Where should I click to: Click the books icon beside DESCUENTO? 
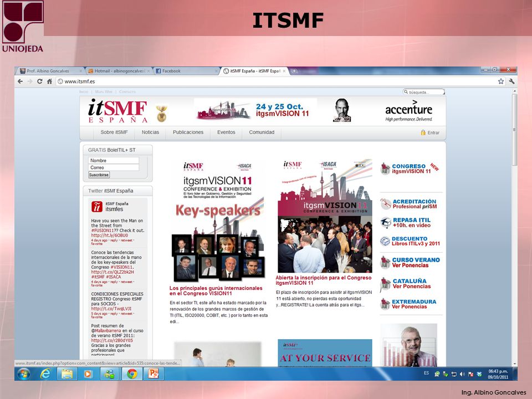coord(385,241)
